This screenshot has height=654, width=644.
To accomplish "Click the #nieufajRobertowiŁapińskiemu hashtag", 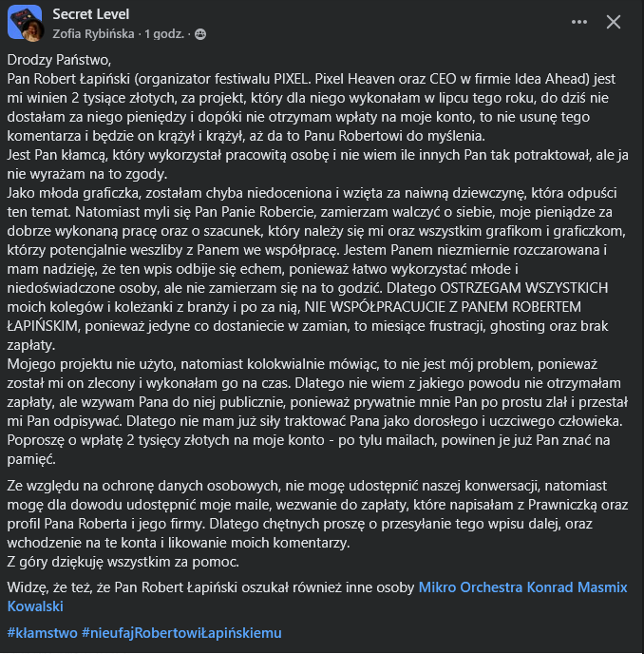I will pyautogui.click(x=182, y=632).
